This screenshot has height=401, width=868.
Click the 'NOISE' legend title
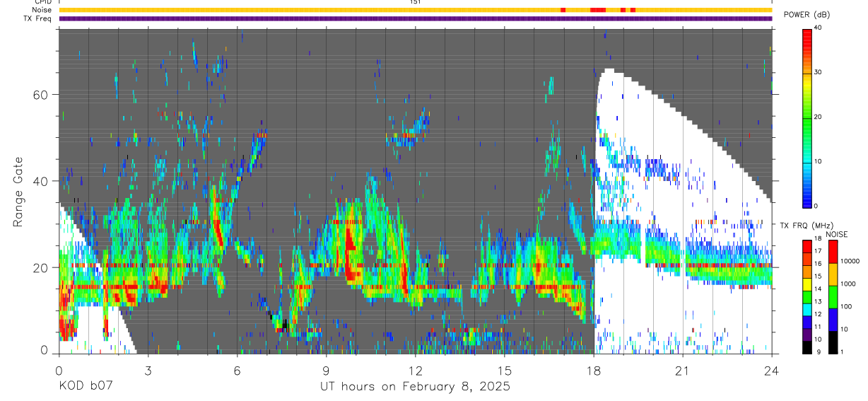click(x=835, y=234)
